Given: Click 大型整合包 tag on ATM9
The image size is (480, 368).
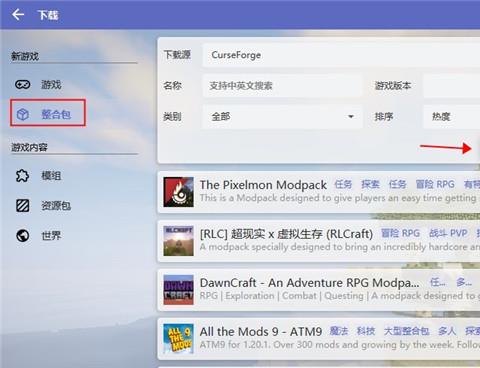Looking at the screenshot, I should pyautogui.click(x=406, y=331).
